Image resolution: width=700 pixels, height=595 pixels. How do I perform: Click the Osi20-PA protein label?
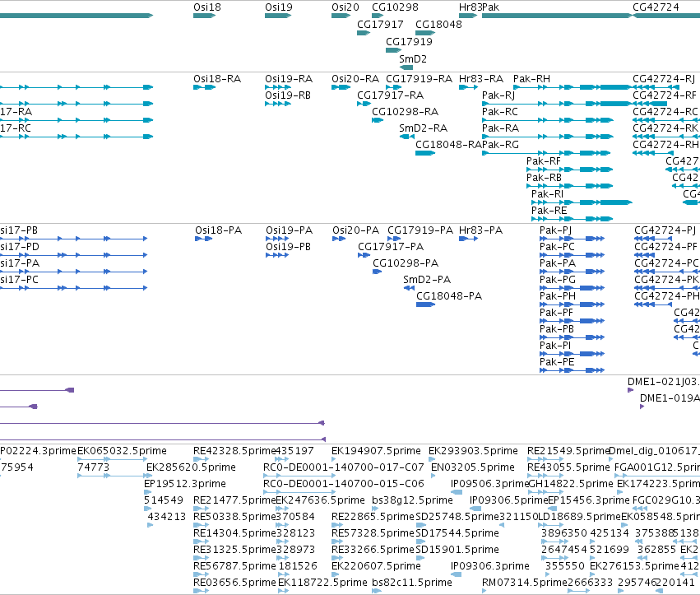(355, 230)
